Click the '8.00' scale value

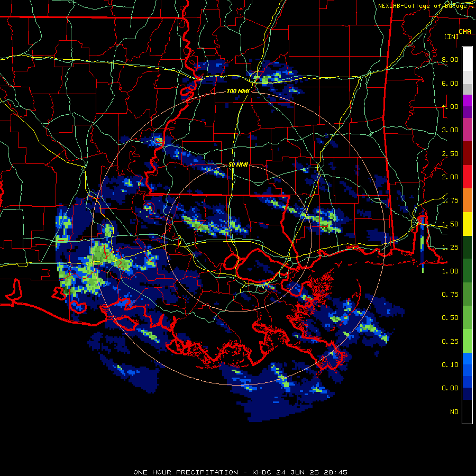point(450,59)
